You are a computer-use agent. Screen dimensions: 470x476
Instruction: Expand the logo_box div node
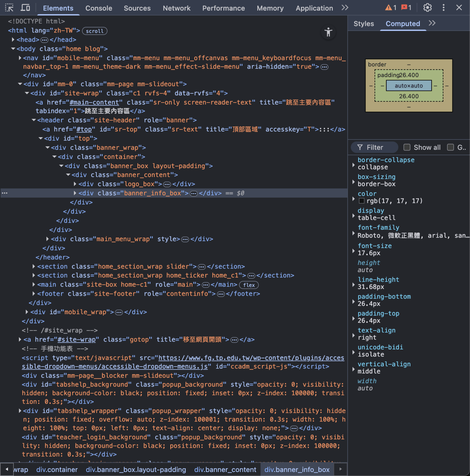pyautogui.click(x=75, y=184)
